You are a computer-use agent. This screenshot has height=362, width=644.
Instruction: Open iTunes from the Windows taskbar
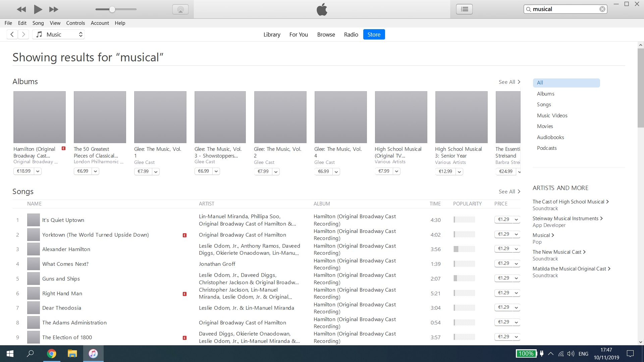(x=93, y=354)
